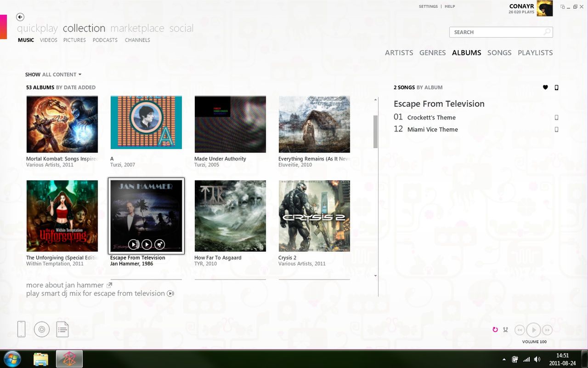588x368 pixels.
Task: Skip to the next track
Action: click(x=547, y=330)
